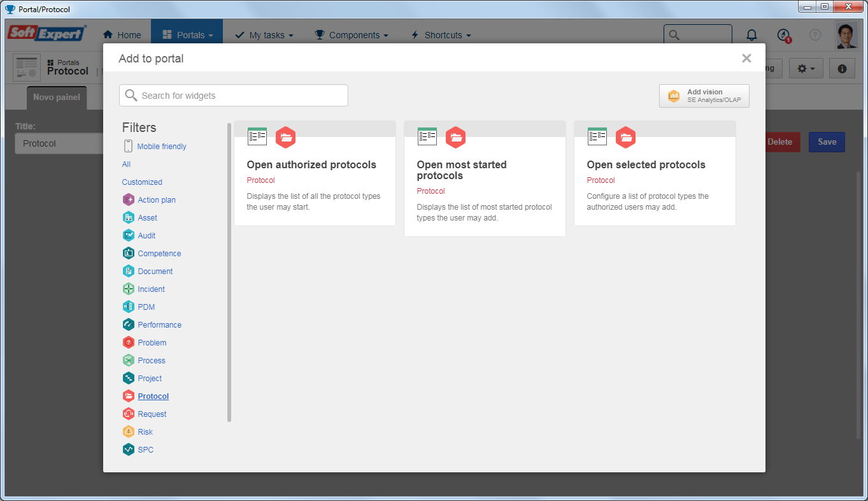The width and height of the screenshot is (868, 501).
Task: Open the info icon button
Action: click(x=842, y=68)
